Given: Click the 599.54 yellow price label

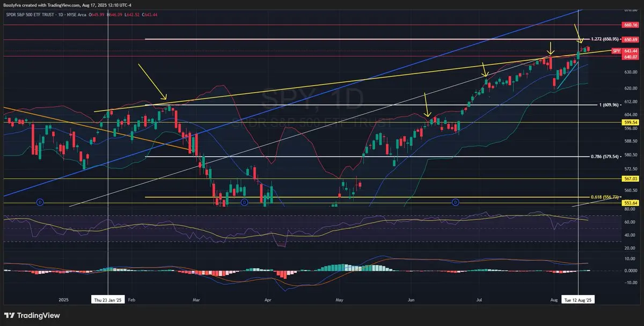Looking at the screenshot, I should click(631, 122).
